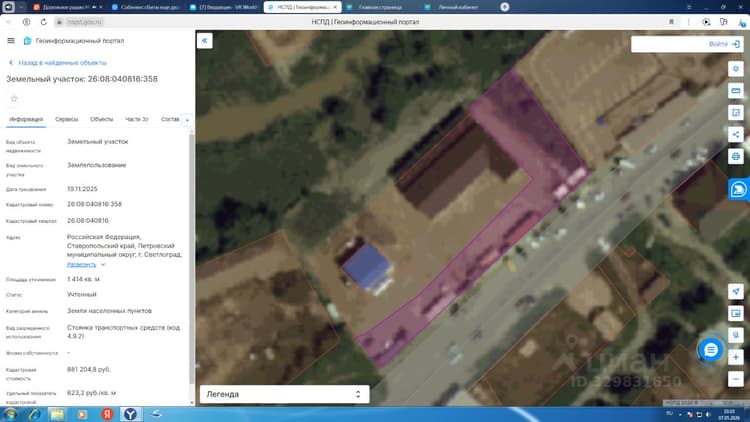
Task: Activate the area selection map tool
Action: 736,112
